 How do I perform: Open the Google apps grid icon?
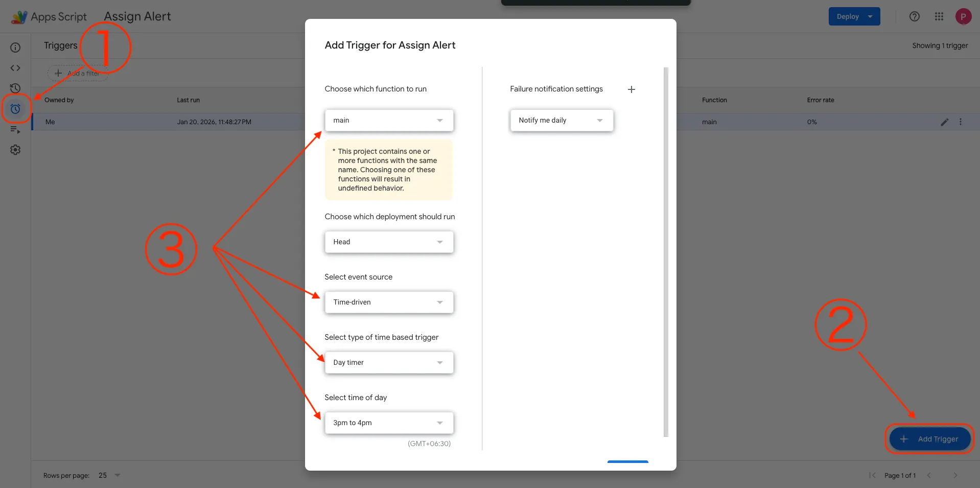[939, 16]
